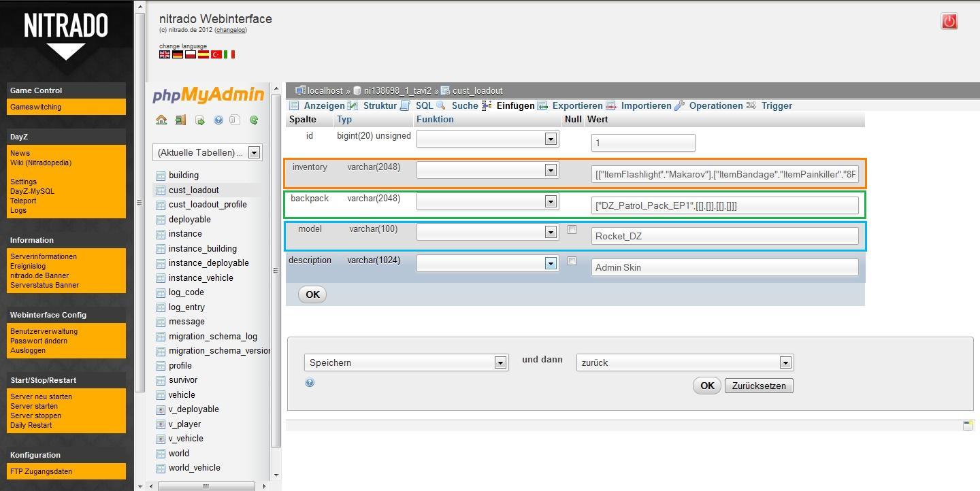Open FTP Zugangsdaten link
This screenshot has height=491, width=980.
[x=41, y=471]
